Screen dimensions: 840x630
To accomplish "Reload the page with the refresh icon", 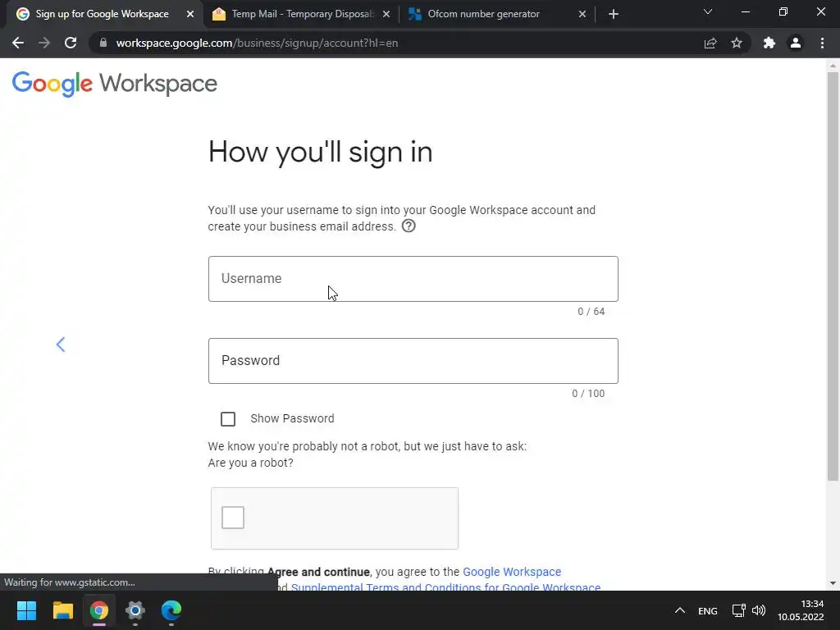I will 71,43.
